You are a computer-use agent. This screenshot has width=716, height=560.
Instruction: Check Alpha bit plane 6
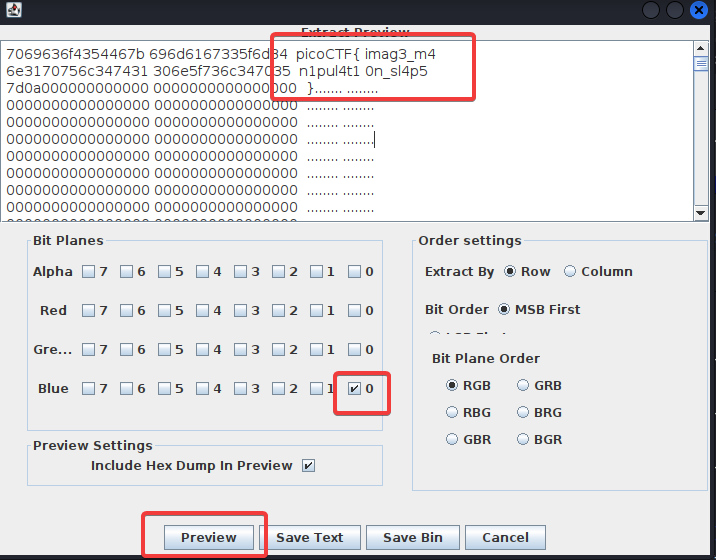126,272
